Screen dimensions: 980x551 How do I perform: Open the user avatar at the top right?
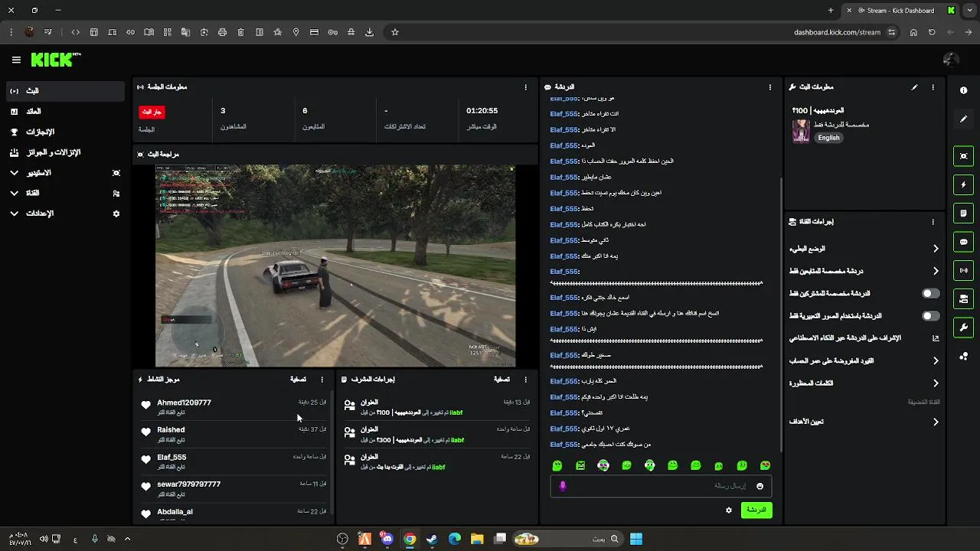coord(951,60)
